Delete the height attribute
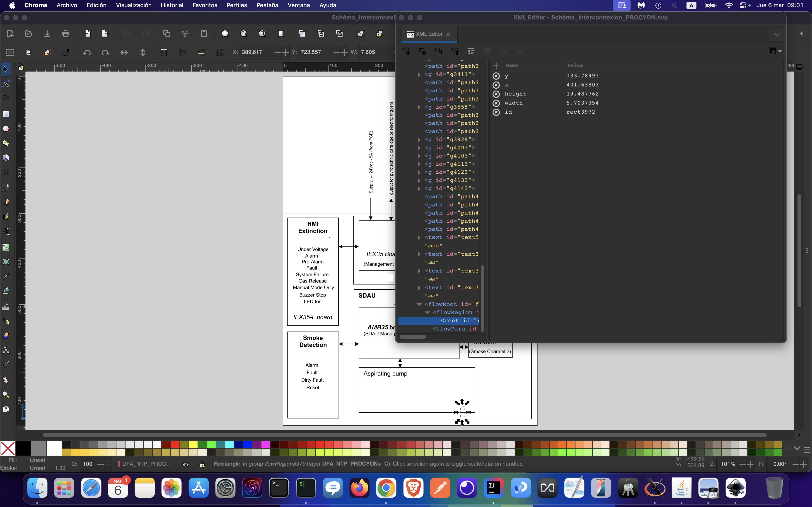Viewport: 812px width, 507px height. [x=496, y=94]
